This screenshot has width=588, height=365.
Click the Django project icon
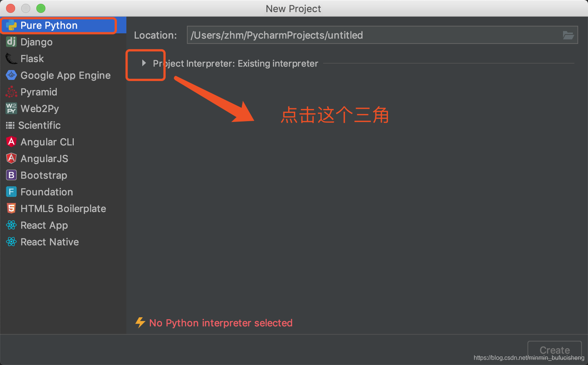tap(11, 42)
